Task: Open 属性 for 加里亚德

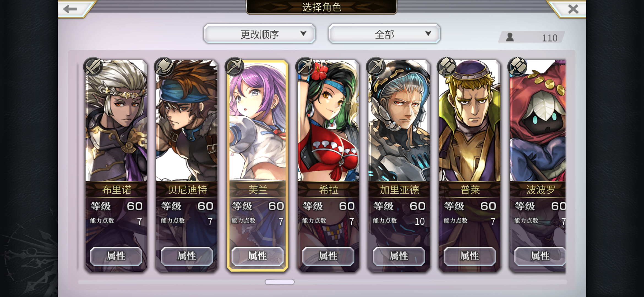Action: click(x=399, y=256)
